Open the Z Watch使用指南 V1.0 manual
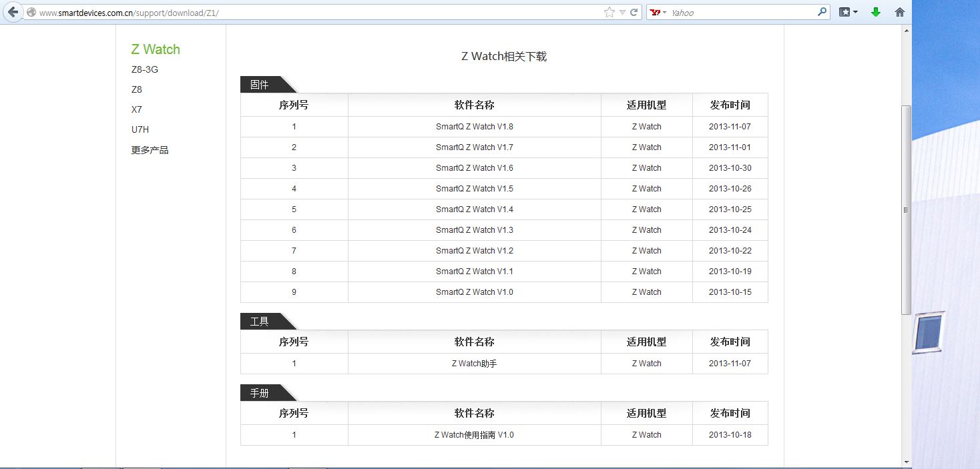This screenshot has width=980, height=469. point(475,435)
